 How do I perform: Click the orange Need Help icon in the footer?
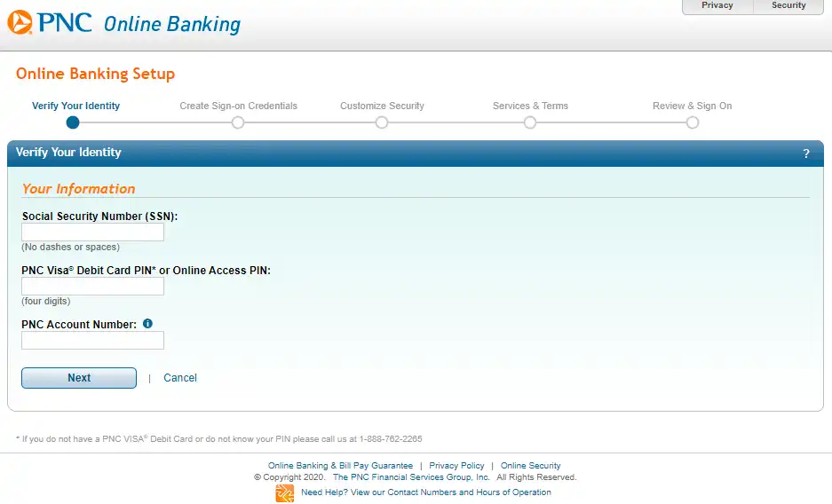pyautogui.click(x=284, y=492)
